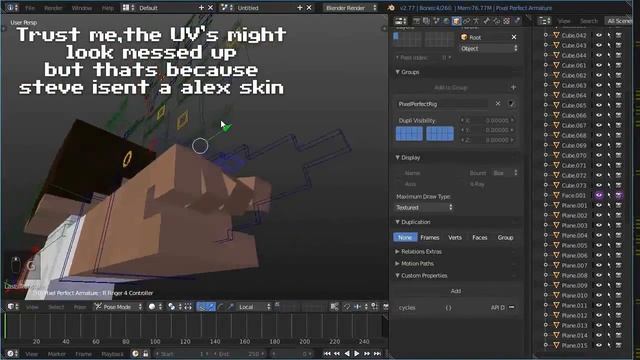
Task: Open the Pose Mode dropdown
Action: (x=118, y=307)
